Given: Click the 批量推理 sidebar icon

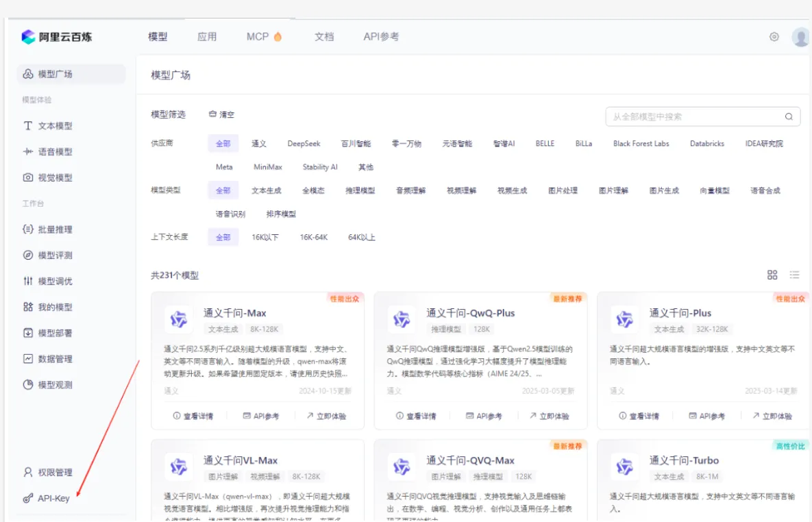Looking at the screenshot, I should pyautogui.click(x=28, y=229).
